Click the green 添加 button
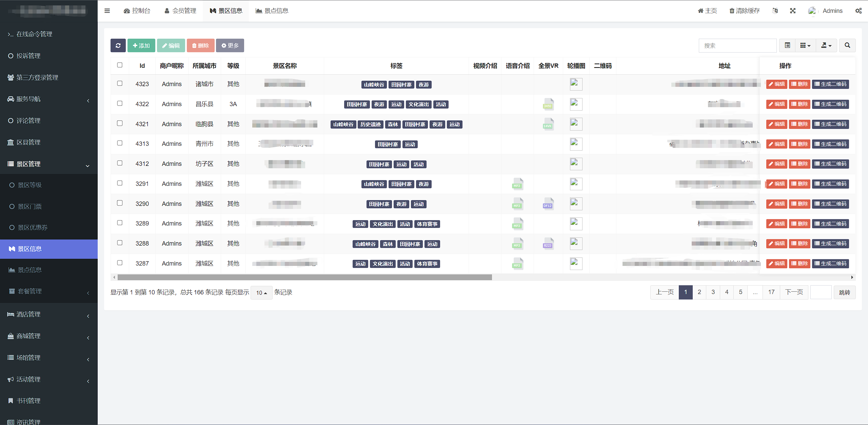The image size is (868, 425). coord(141,45)
